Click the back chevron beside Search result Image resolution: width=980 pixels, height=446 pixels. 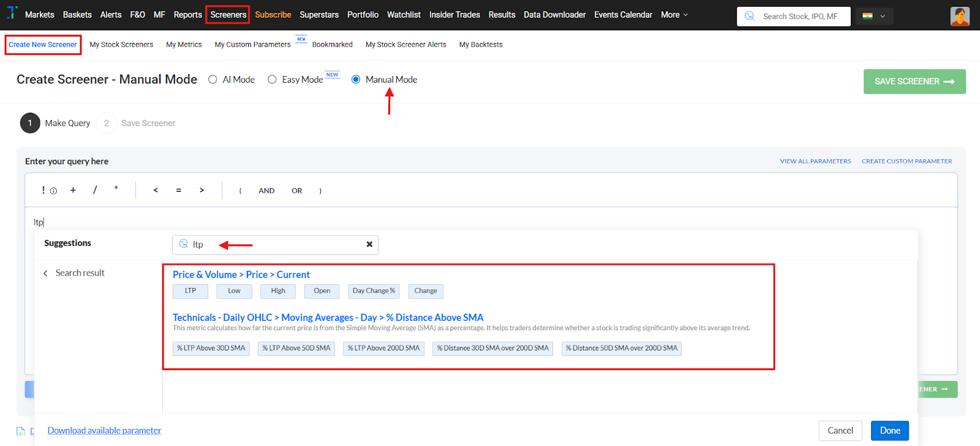coord(45,273)
